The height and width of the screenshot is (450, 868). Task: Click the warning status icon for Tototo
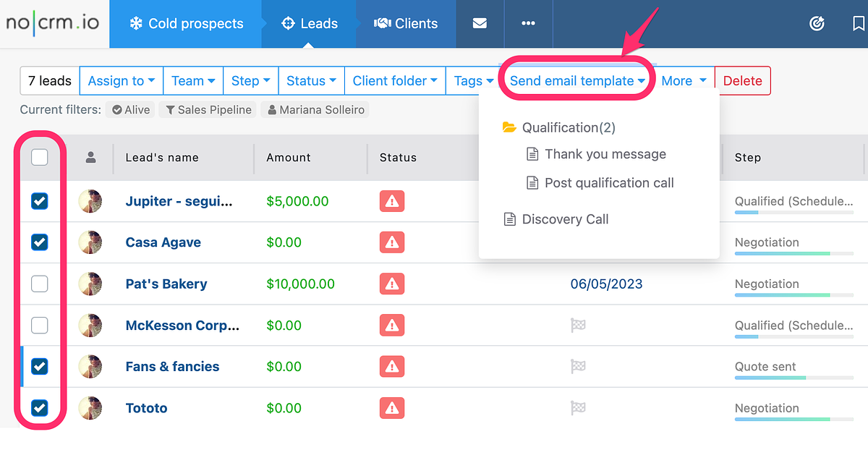click(392, 408)
